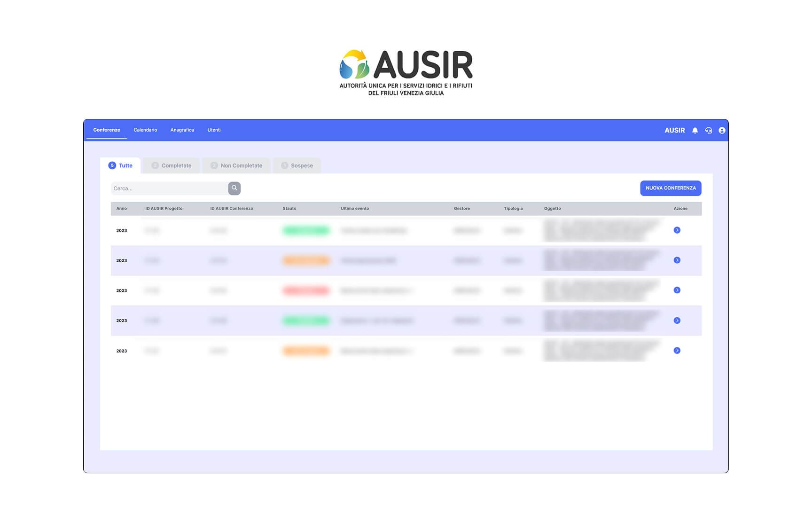812x525 pixels.
Task: Click the Anno column header
Action: 122,208
